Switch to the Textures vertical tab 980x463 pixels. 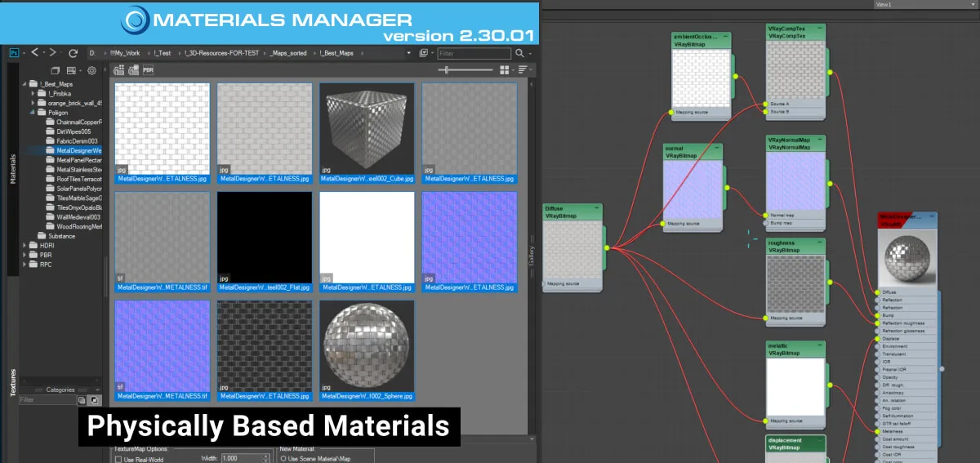[x=13, y=382]
